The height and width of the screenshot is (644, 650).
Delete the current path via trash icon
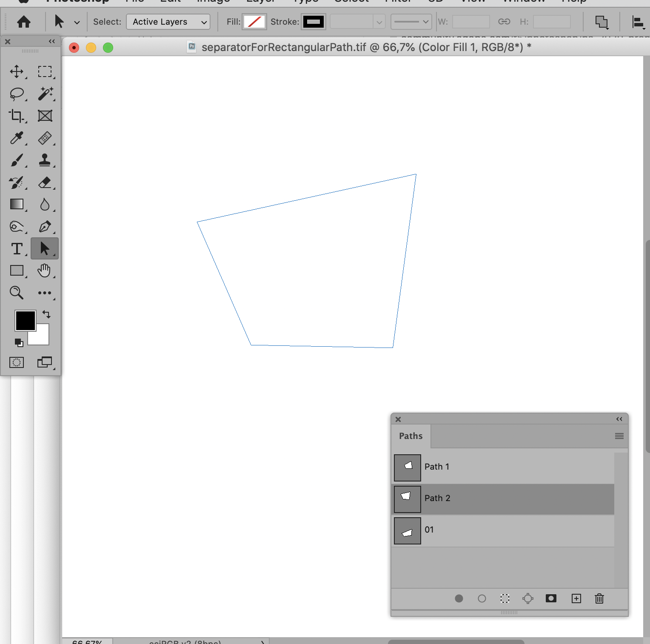(x=599, y=598)
